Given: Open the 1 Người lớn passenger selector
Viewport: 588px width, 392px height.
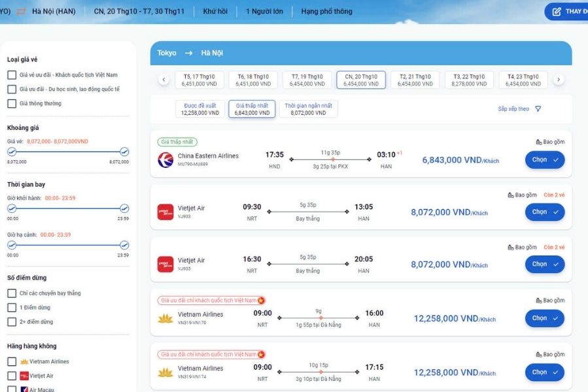Looking at the screenshot, I should point(264,11).
